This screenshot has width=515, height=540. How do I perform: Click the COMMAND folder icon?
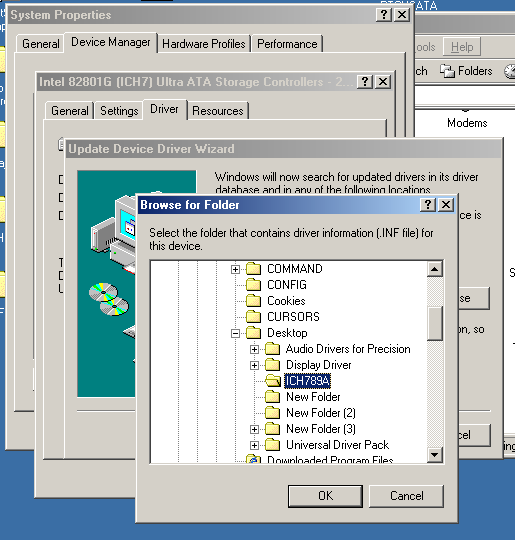254,269
